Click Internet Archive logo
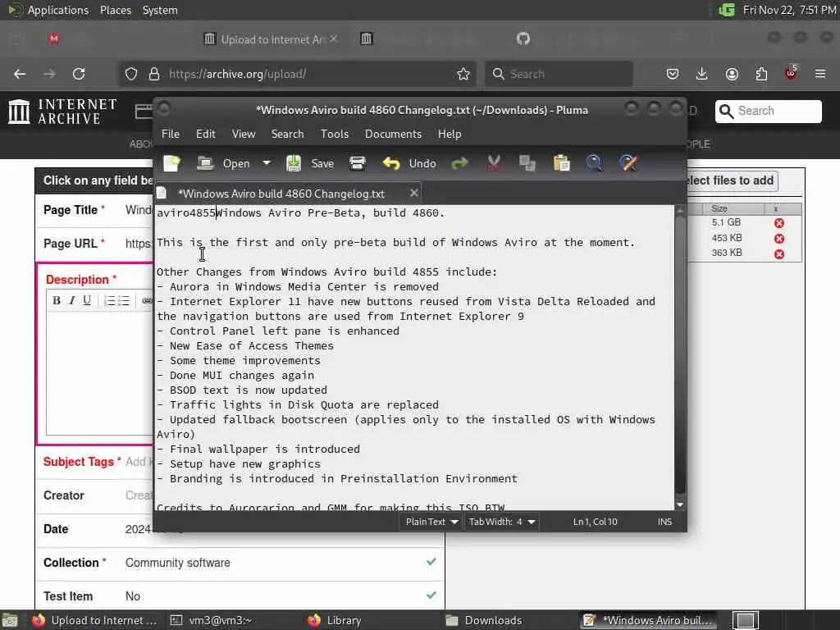 click(62, 112)
